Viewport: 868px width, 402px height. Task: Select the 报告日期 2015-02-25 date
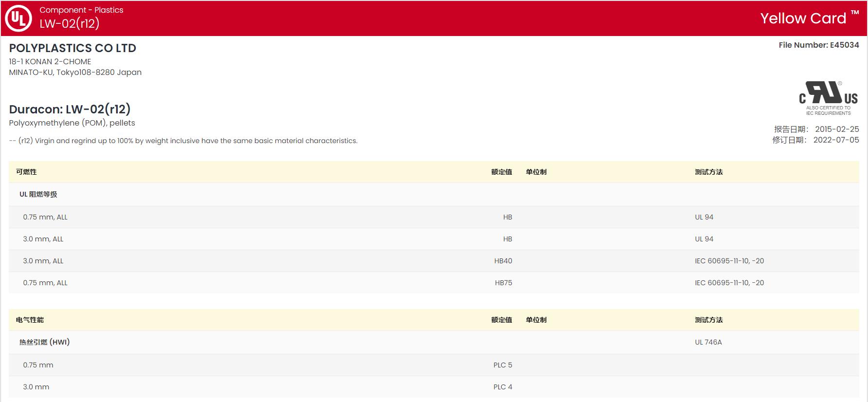tap(816, 129)
